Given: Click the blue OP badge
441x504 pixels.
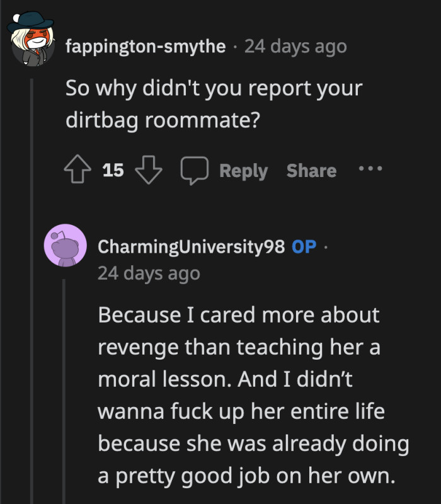Looking at the screenshot, I should coord(304,248).
